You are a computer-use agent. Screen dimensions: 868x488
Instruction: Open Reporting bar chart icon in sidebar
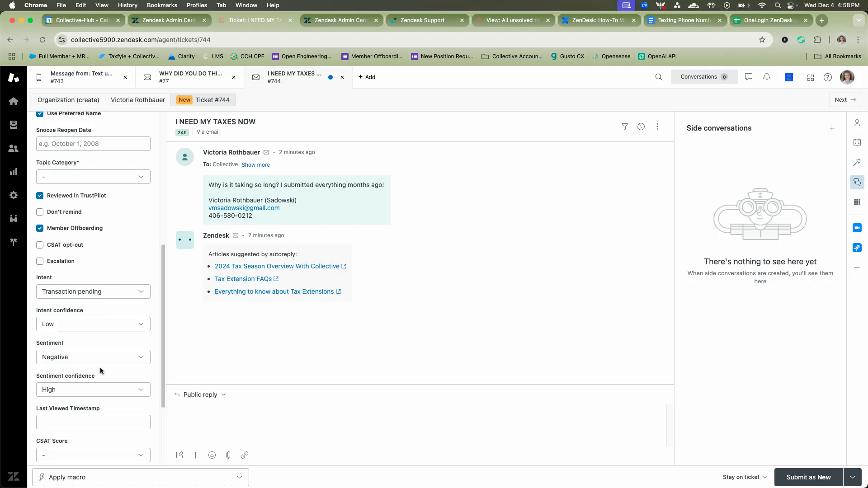pyautogui.click(x=14, y=172)
